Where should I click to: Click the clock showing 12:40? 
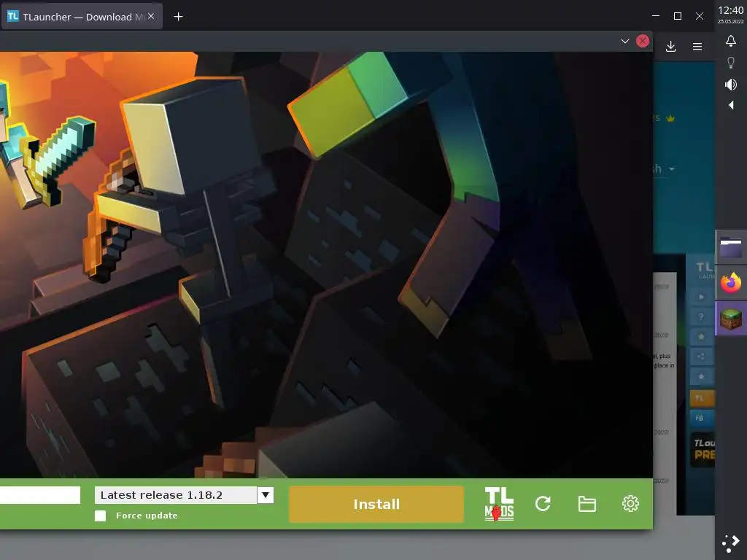click(x=731, y=10)
